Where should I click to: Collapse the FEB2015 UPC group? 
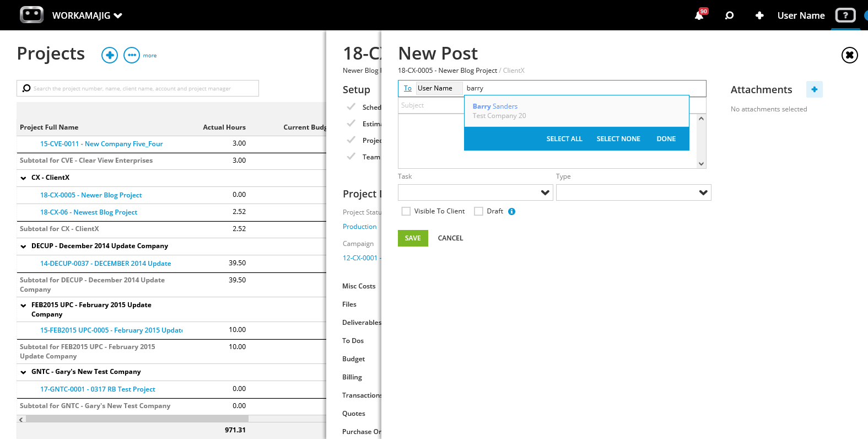(x=23, y=306)
